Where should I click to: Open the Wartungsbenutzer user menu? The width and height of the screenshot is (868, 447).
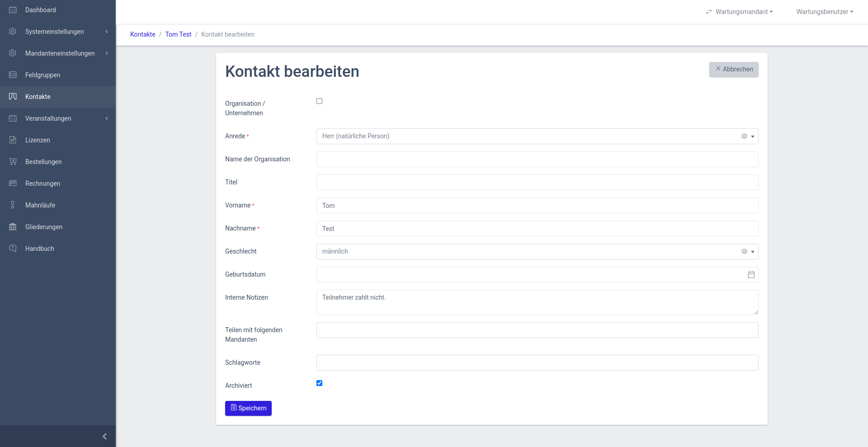[824, 12]
